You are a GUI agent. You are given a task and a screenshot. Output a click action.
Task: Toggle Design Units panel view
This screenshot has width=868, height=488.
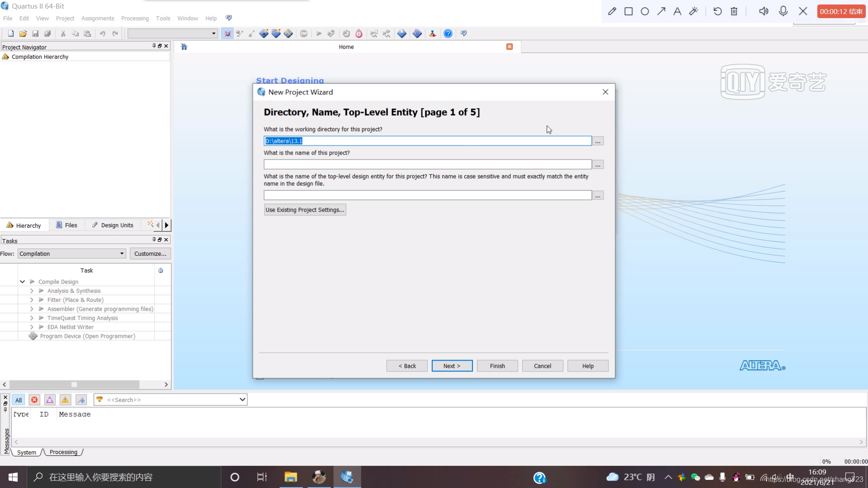point(113,225)
